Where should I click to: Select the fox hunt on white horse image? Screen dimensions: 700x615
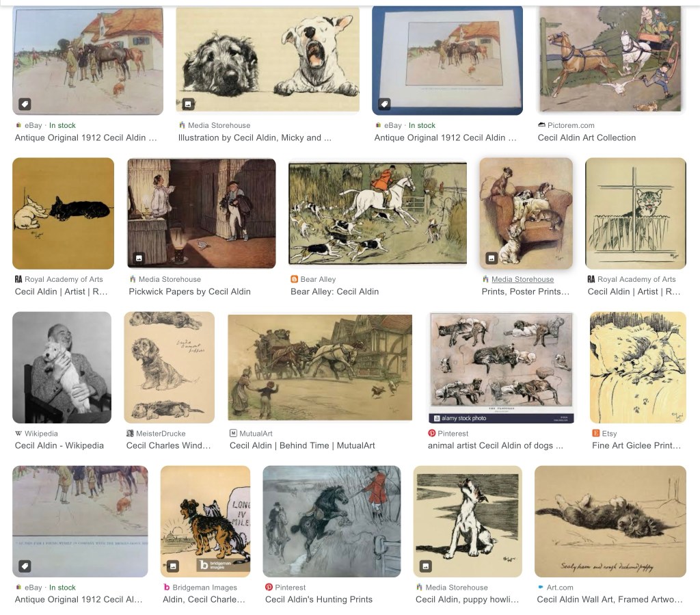click(x=377, y=213)
